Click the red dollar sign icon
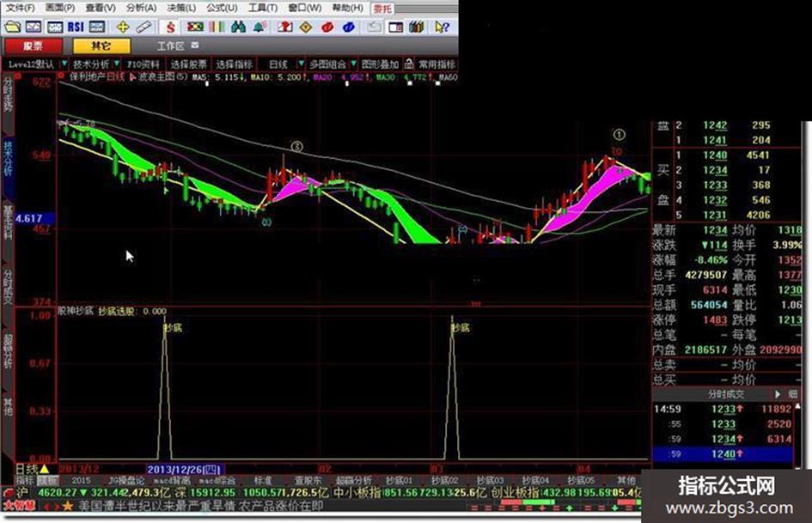 point(170,27)
